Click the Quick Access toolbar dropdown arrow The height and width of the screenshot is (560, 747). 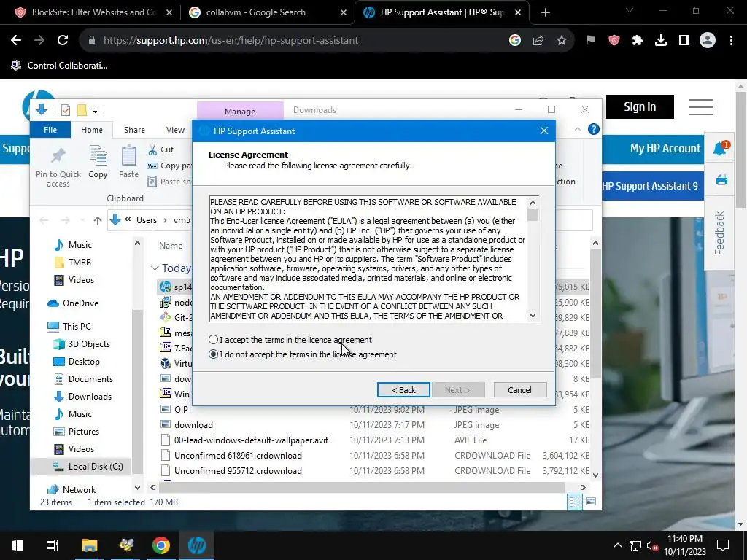pos(96,111)
